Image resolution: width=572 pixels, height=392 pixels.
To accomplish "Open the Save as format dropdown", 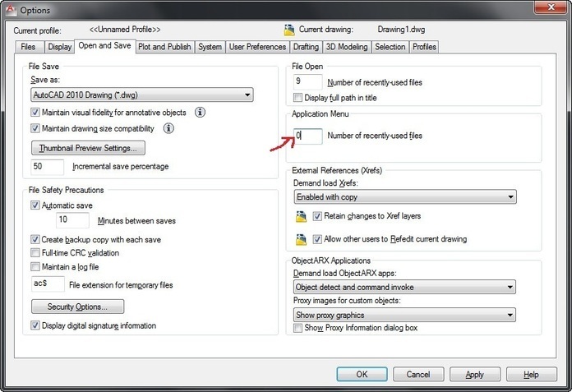I will 142,95.
